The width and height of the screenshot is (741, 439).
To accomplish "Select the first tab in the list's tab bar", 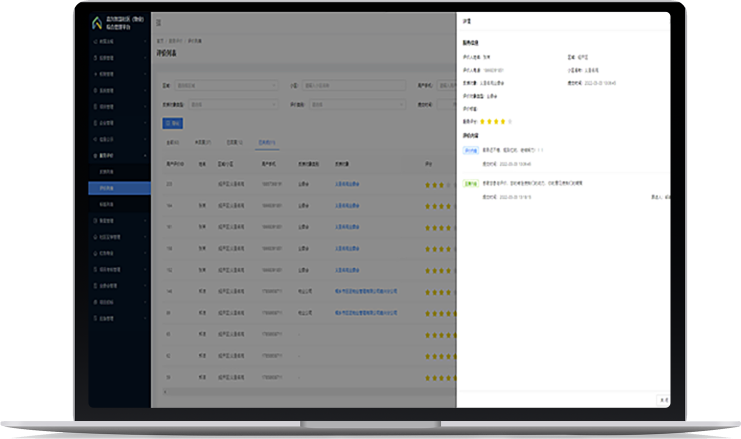I will coord(172,142).
